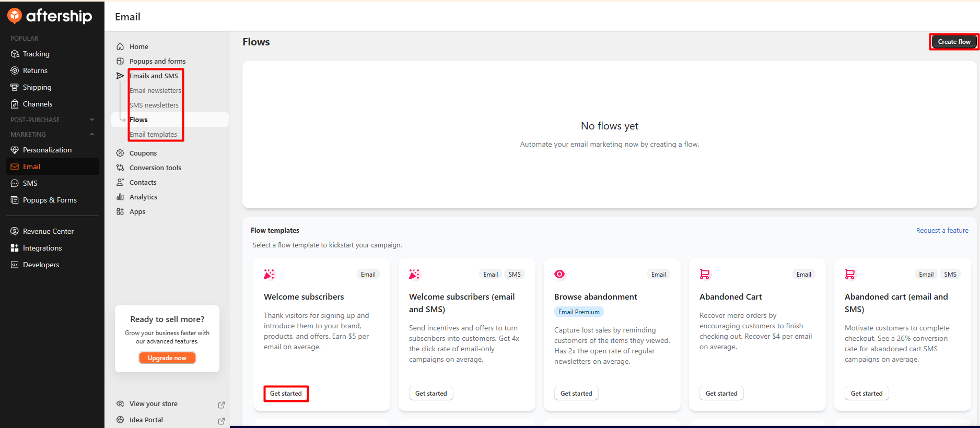Open Popups & Forms icon in main sidebar
Image resolution: width=980 pixels, height=428 pixels.
(15, 200)
